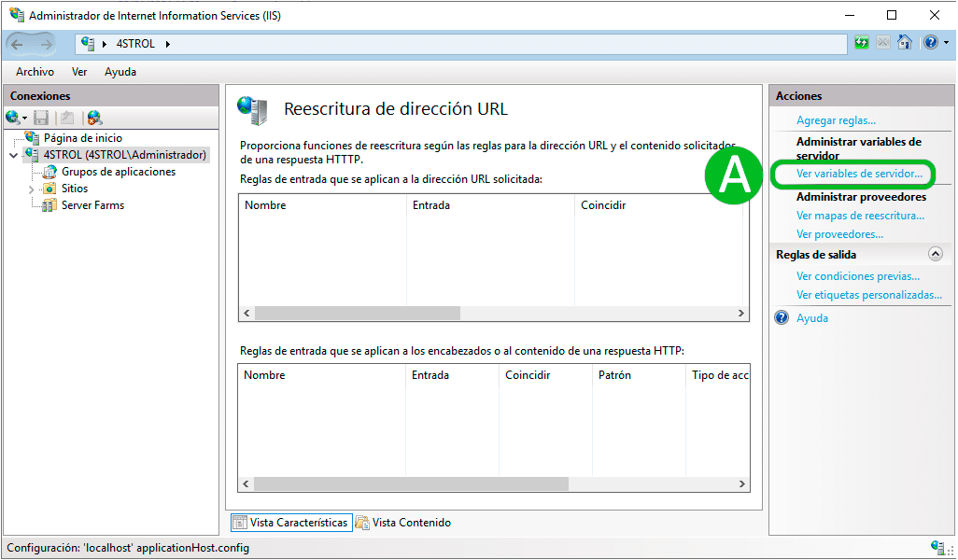The width and height of the screenshot is (958, 560).
Task: Open Ver mapas de reescritura... link
Action: (860, 216)
